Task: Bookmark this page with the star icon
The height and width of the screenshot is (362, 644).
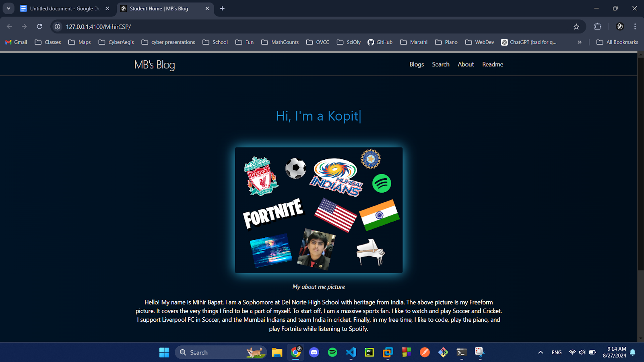Action: pos(576,27)
